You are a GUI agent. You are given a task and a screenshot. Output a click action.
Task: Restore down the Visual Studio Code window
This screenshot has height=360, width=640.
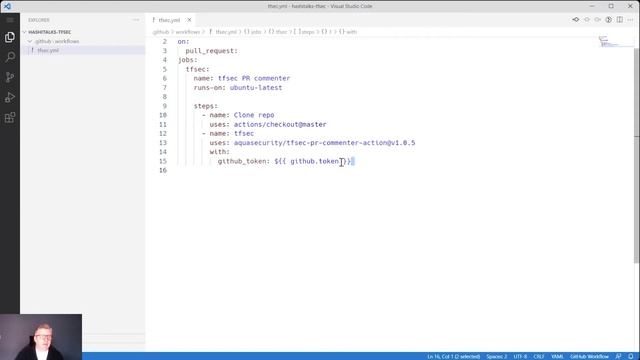point(611,6)
